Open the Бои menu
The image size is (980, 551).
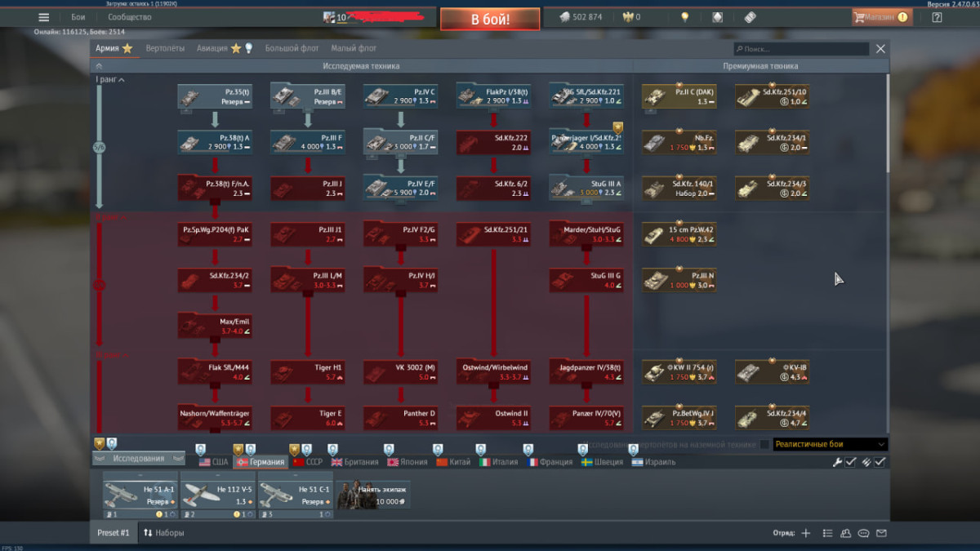78,17
